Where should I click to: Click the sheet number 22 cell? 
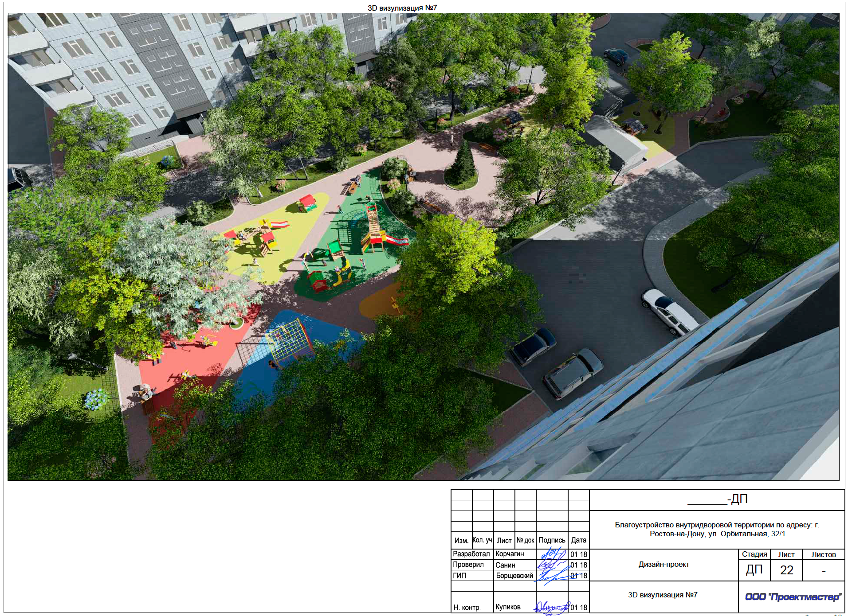786,570
